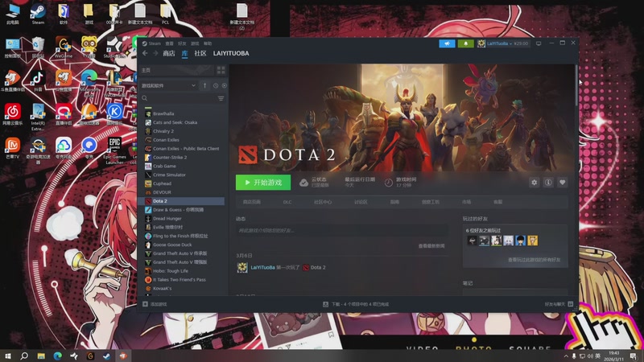644x362 pixels.
Task: Show Dota 2 game info icon
Action: coord(548,183)
